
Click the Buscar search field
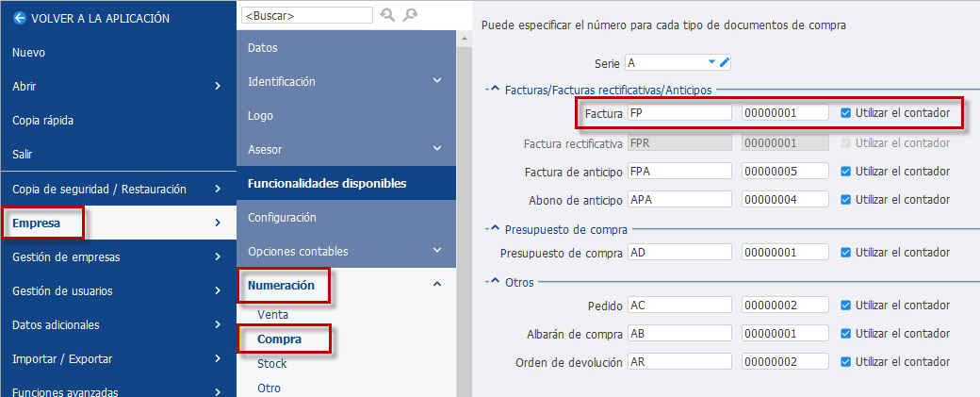click(307, 15)
